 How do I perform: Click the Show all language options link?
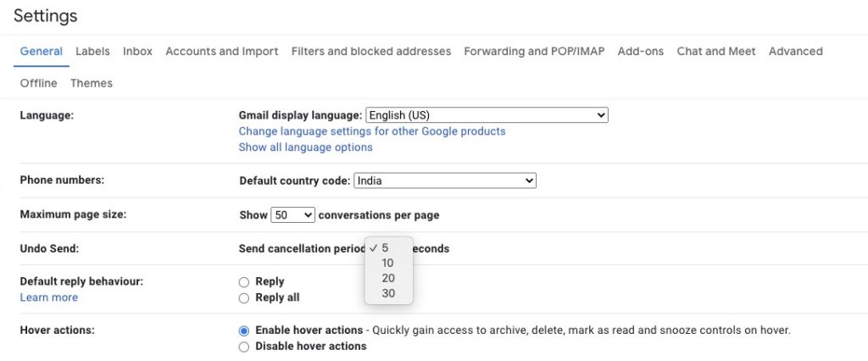pos(305,147)
